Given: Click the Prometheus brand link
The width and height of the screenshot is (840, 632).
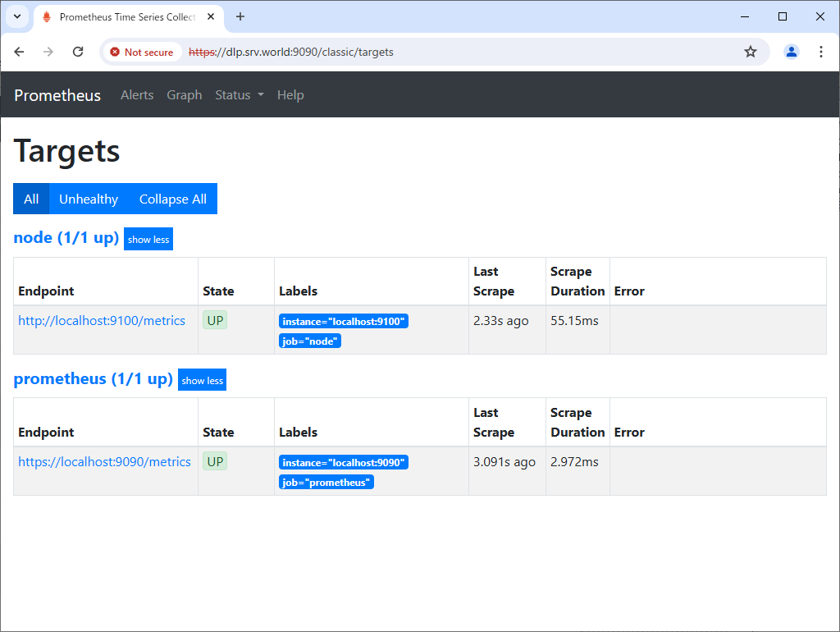Looking at the screenshot, I should (57, 95).
